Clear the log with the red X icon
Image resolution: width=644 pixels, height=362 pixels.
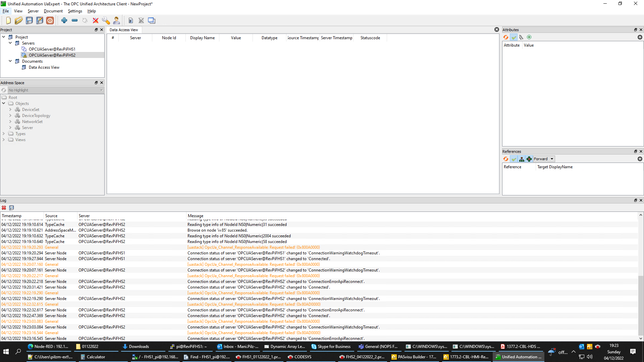point(4,208)
